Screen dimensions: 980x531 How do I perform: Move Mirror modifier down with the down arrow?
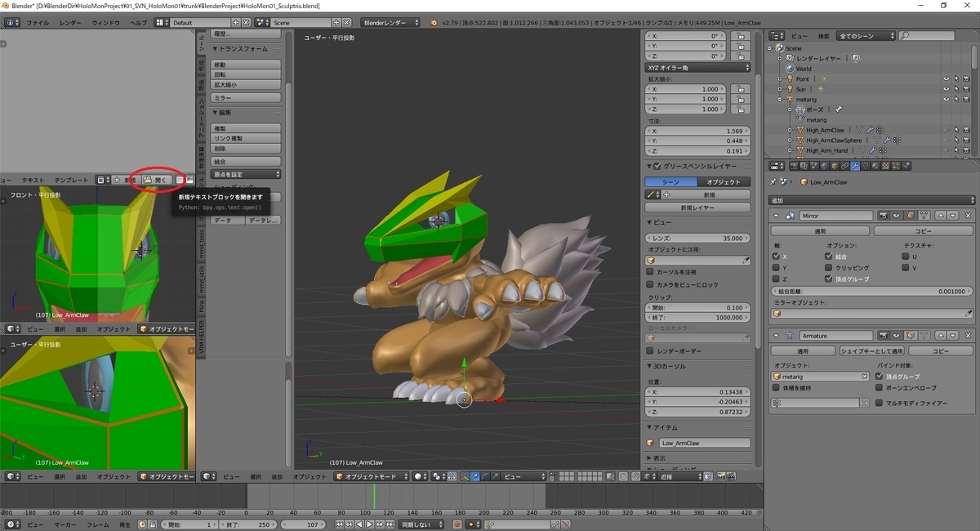pos(952,216)
